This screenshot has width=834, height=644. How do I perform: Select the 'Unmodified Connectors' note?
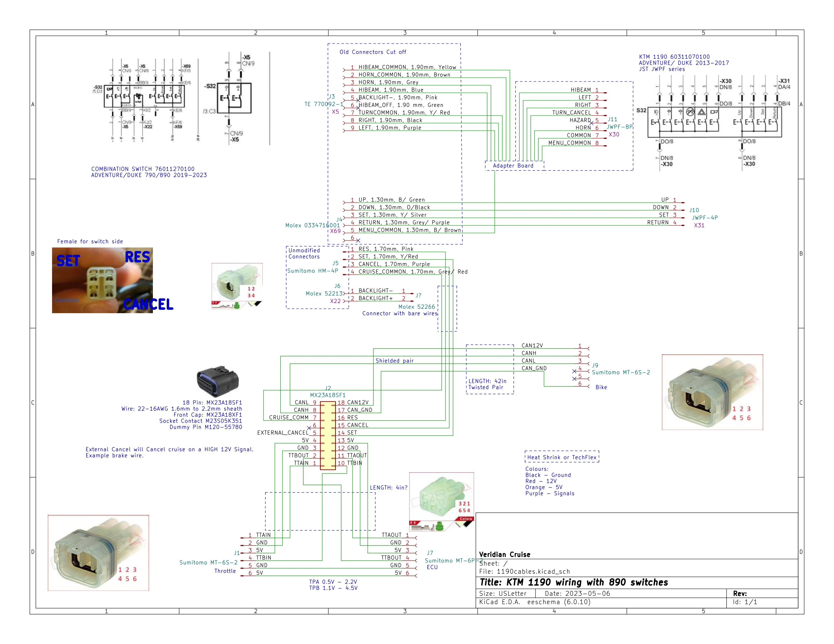pos(304,253)
